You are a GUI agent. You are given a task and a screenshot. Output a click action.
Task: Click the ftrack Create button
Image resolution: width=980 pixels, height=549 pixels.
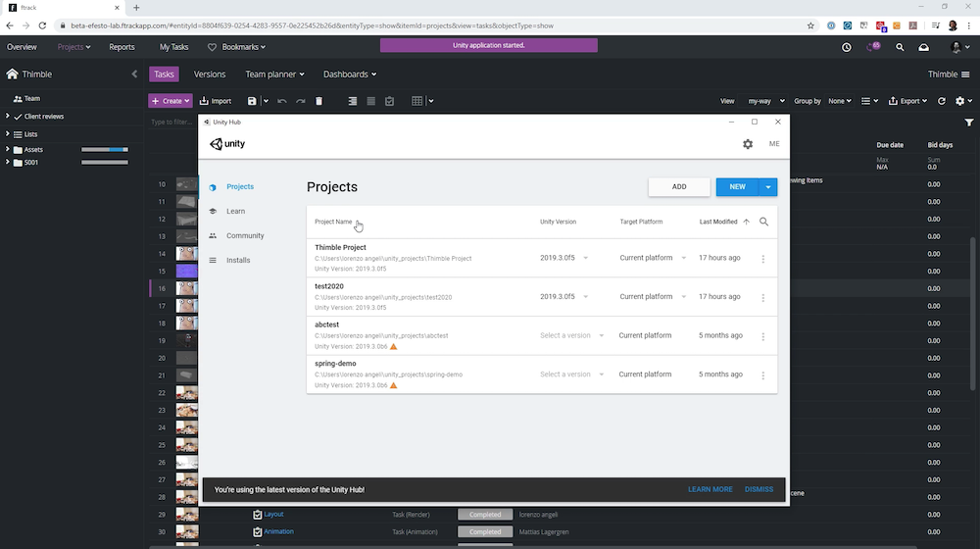170,101
